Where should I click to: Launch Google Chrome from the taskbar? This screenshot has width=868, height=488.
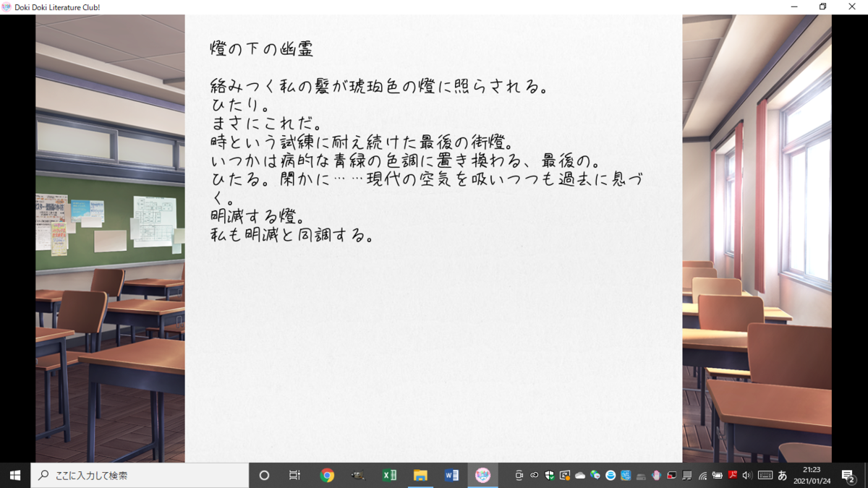point(327,475)
